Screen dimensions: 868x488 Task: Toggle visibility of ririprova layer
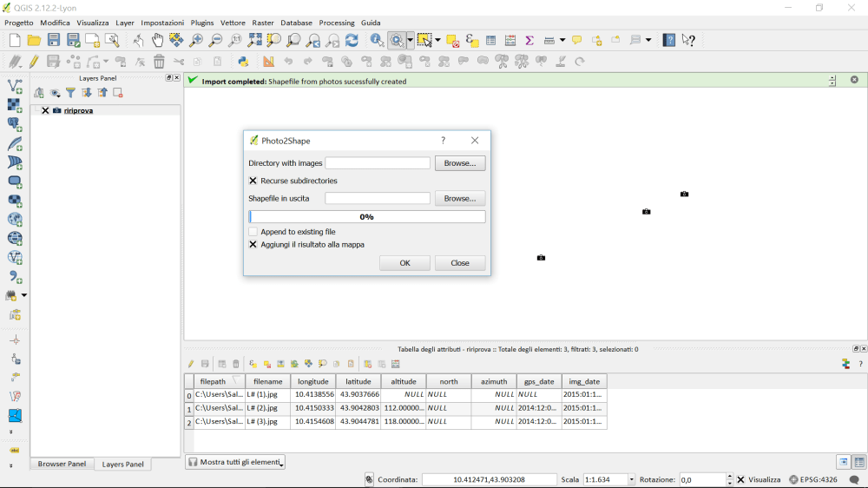tap(45, 110)
